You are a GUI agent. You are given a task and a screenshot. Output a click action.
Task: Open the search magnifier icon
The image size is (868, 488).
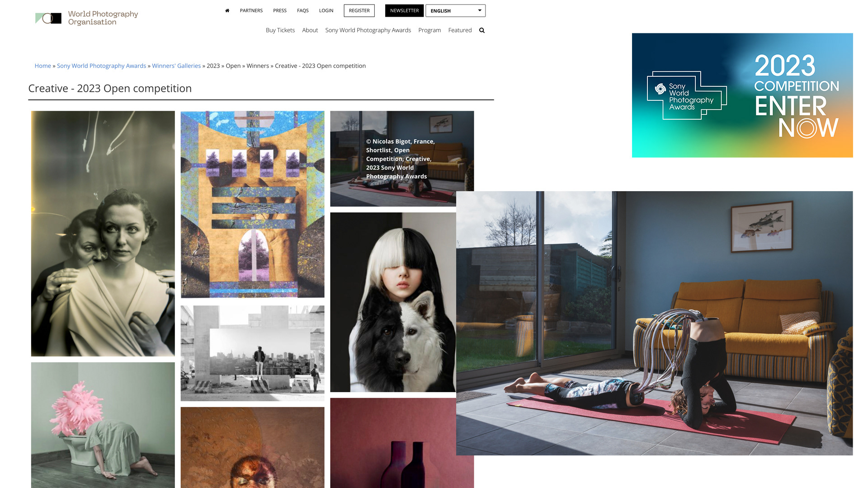pyautogui.click(x=482, y=30)
